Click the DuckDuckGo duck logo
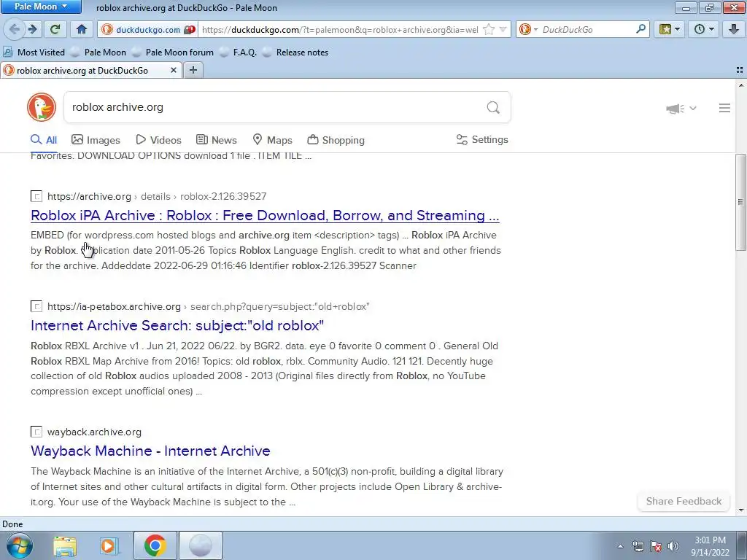Viewport: 747px width, 560px height. (x=42, y=107)
